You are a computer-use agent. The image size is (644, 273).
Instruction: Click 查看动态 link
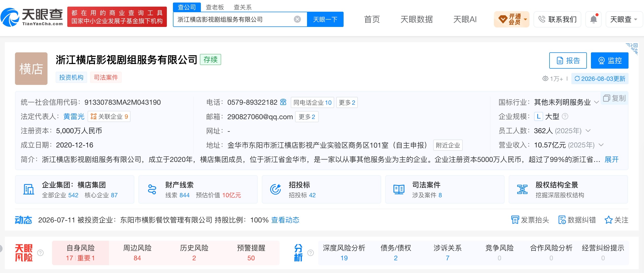(285, 220)
